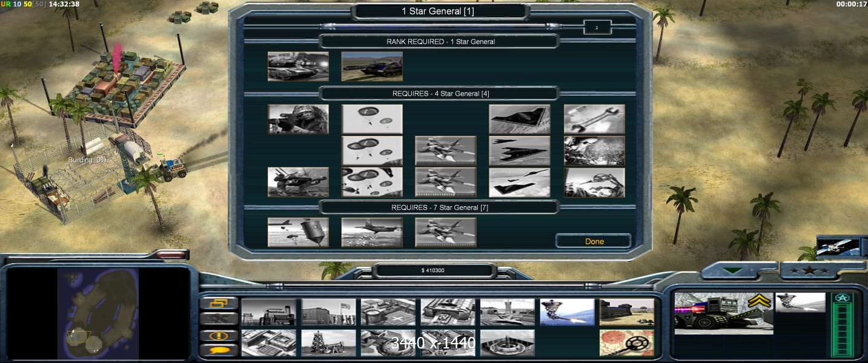Screen dimensions: 868x363
Task: Select the first Paradrop level icon
Action: (x=372, y=119)
